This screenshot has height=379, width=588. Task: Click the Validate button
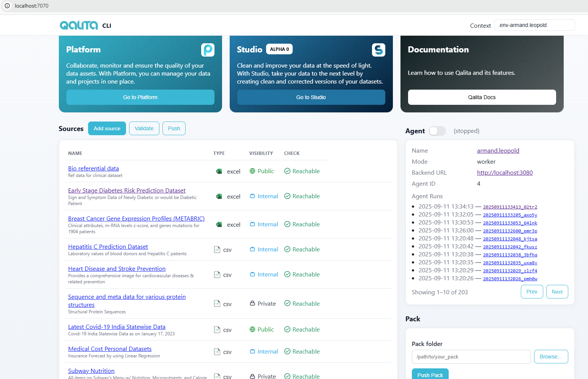[x=144, y=128]
